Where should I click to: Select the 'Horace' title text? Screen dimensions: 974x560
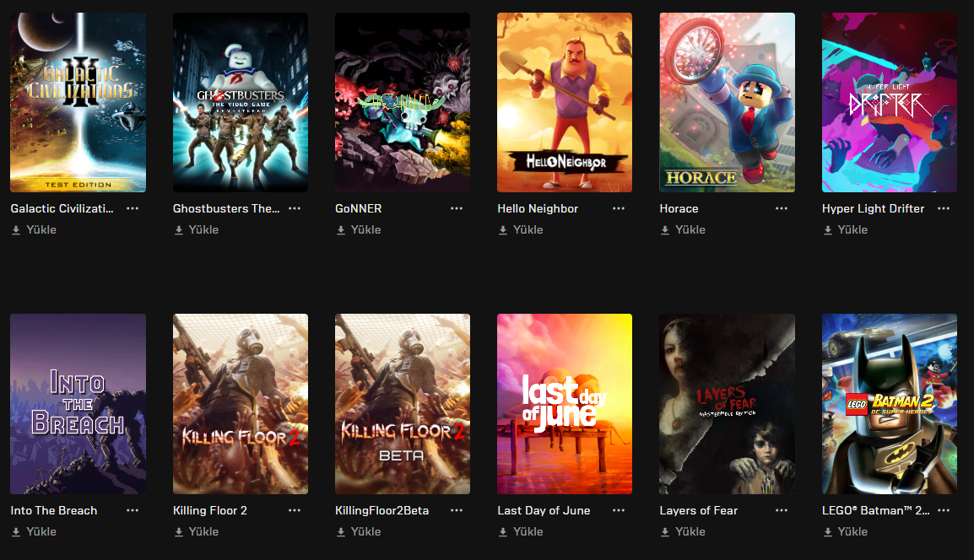679,208
